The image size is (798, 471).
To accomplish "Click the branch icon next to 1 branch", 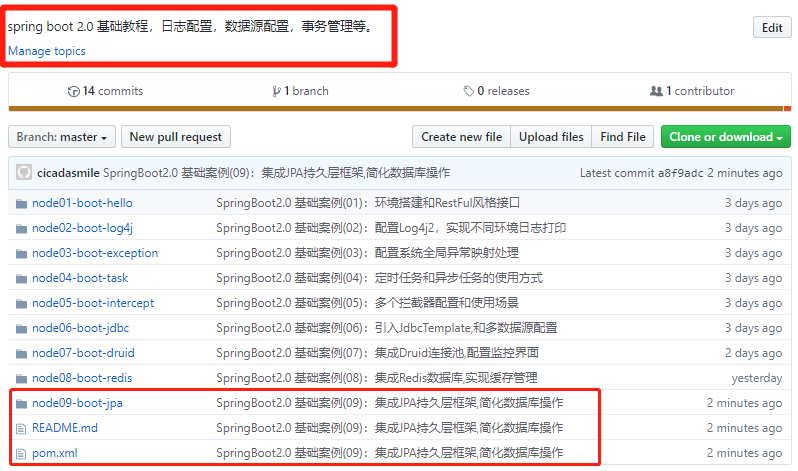I will click(276, 91).
